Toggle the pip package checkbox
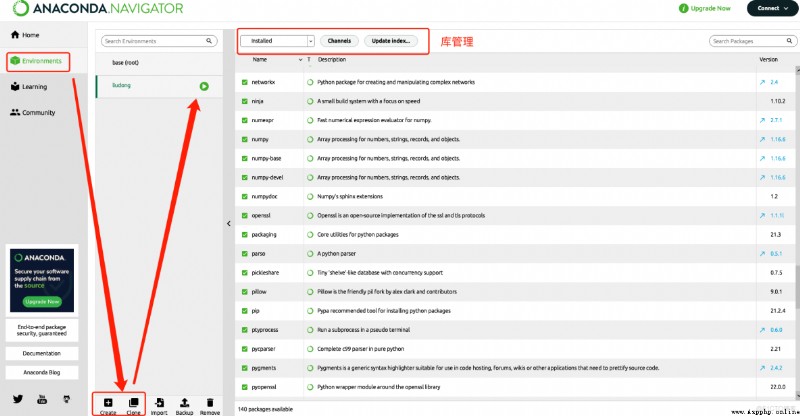The height and width of the screenshot is (416, 800). [x=245, y=311]
